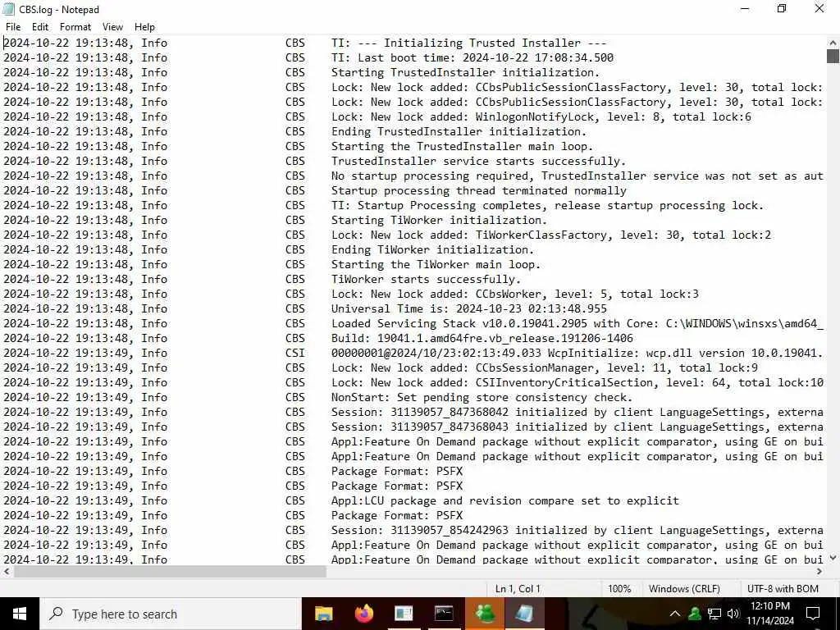
Task: Switch to the green messenger app on the taskbar
Action: click(484, 614)
